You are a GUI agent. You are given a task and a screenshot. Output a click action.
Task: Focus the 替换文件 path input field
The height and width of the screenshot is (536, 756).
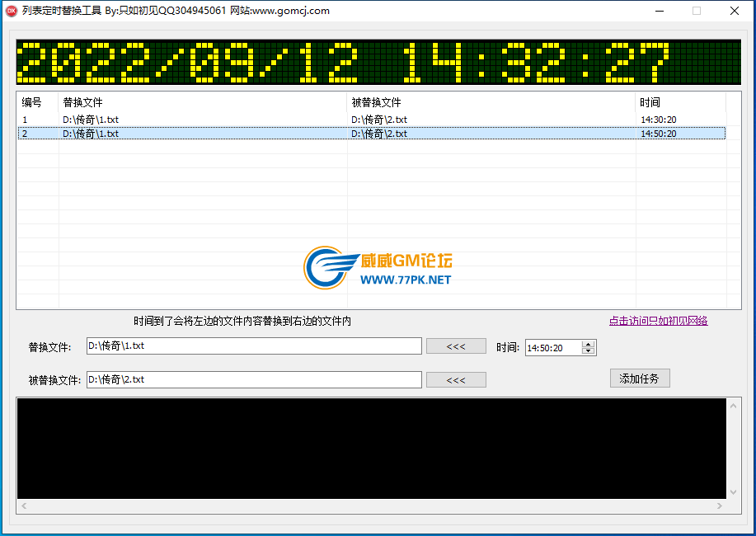(x=254, y=346)
